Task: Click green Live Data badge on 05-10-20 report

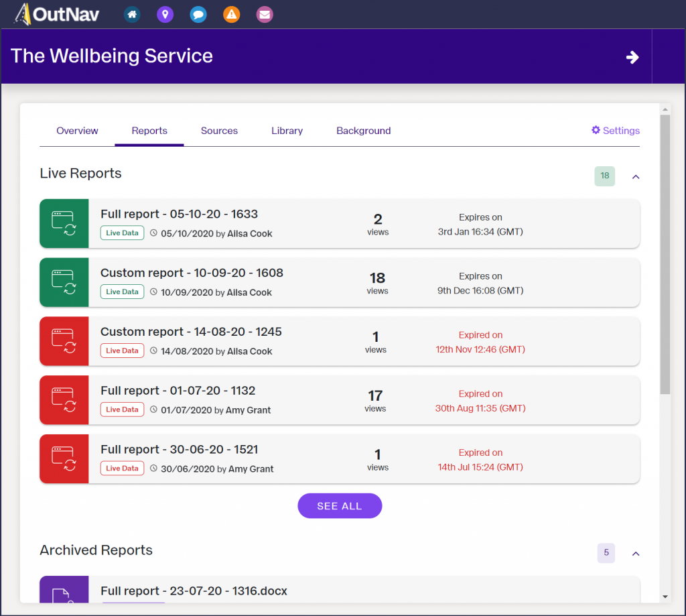Action: click(x=122, y=233)
